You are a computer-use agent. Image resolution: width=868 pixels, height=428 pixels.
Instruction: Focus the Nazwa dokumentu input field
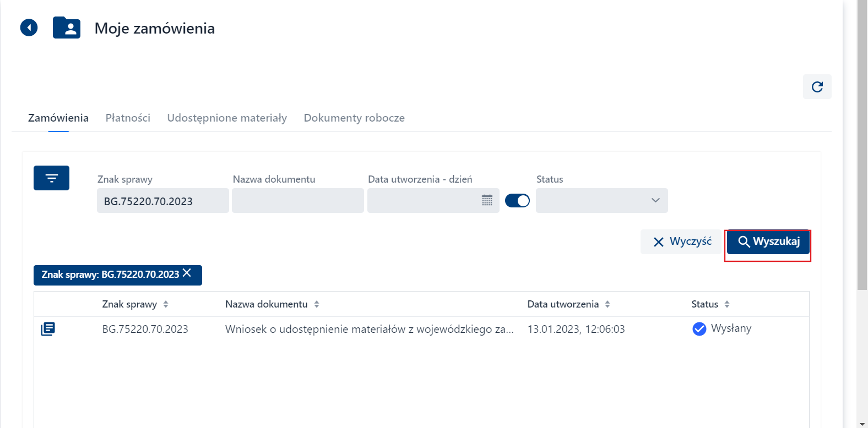(297, 201)
